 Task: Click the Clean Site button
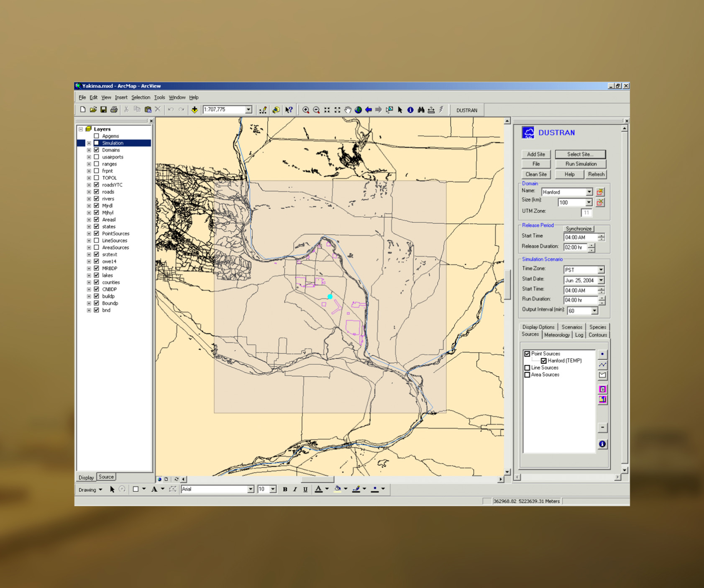coord(536,175)
